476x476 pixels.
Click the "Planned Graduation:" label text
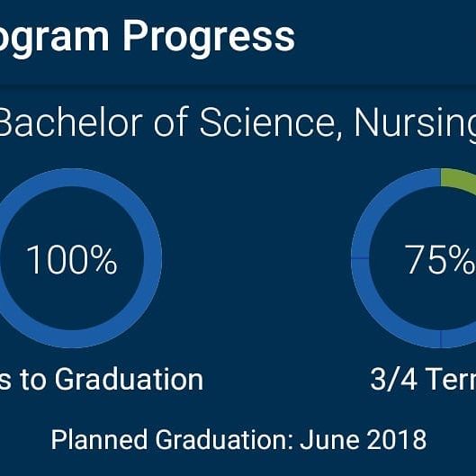pos(173,439)
